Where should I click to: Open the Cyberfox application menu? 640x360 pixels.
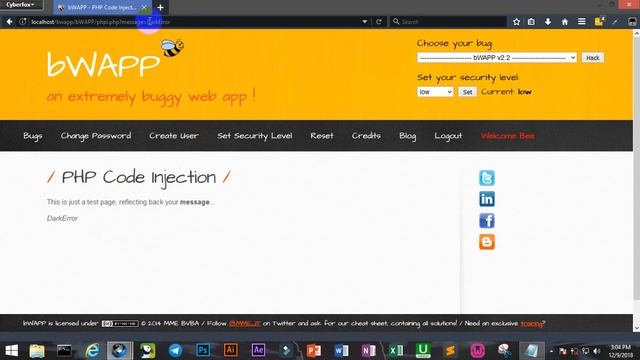(x=21, y=5)
